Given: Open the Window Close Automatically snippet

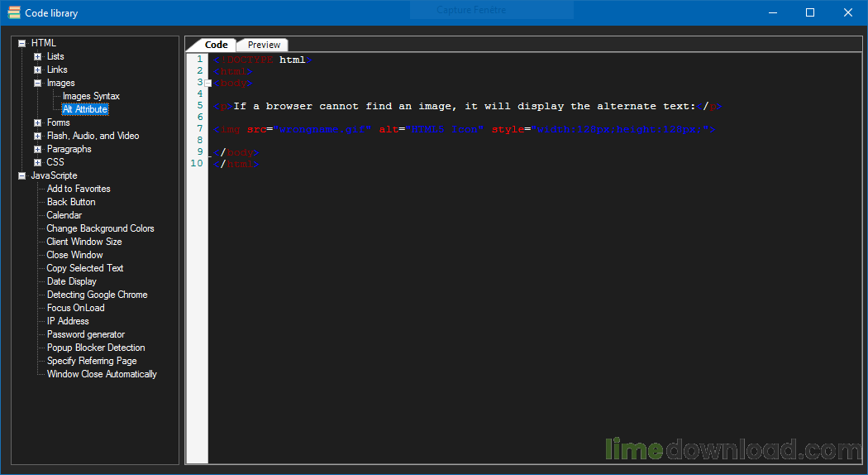Looking at the screenshot, I should [102, 374].
